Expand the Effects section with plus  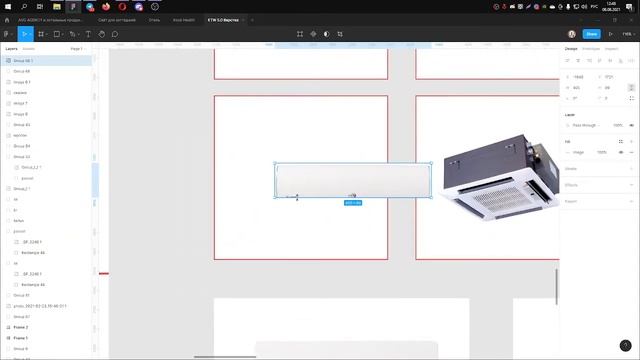point(631,185)
